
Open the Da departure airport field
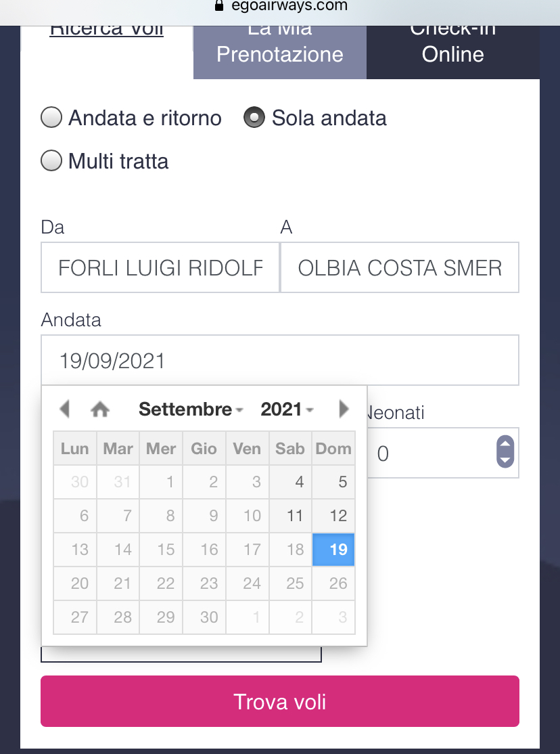tap(160, 267)
